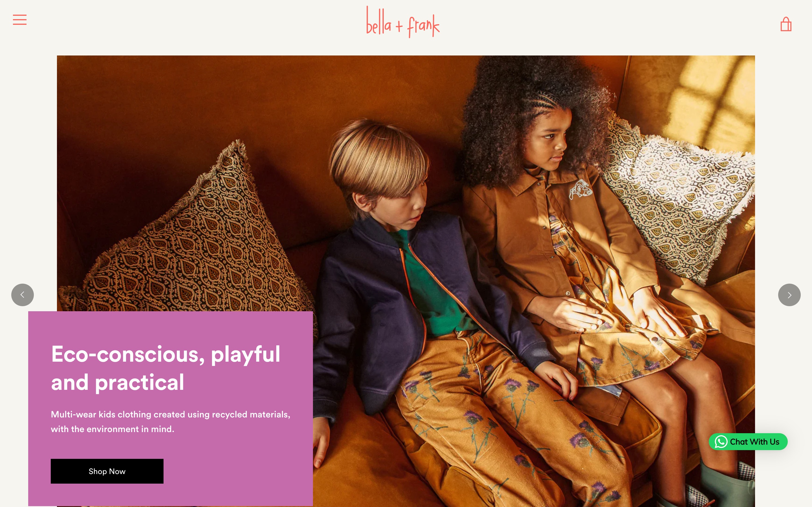Click the thistle-print mustard trousers

click(x=503, y=419)
